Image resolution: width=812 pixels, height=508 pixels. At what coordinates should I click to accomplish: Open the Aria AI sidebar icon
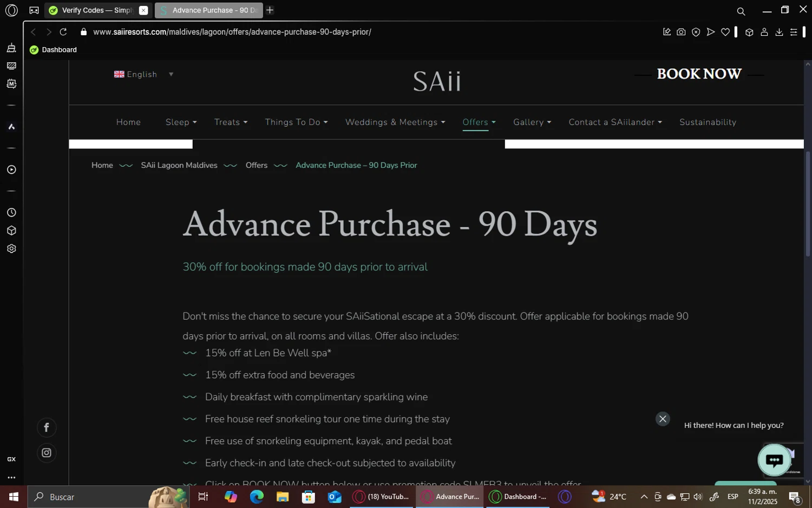[x=11, y=127]
